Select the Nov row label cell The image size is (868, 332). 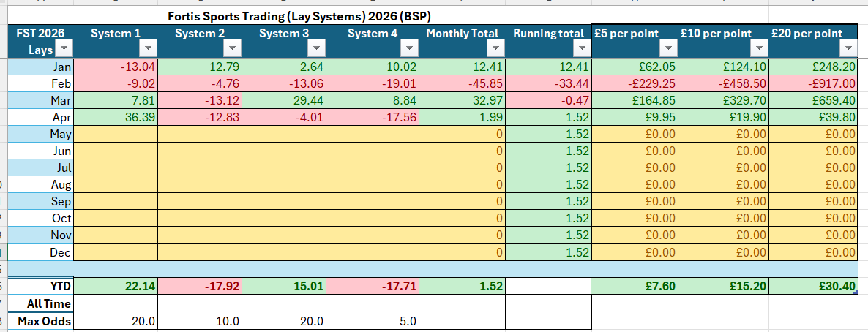point(41,235)
